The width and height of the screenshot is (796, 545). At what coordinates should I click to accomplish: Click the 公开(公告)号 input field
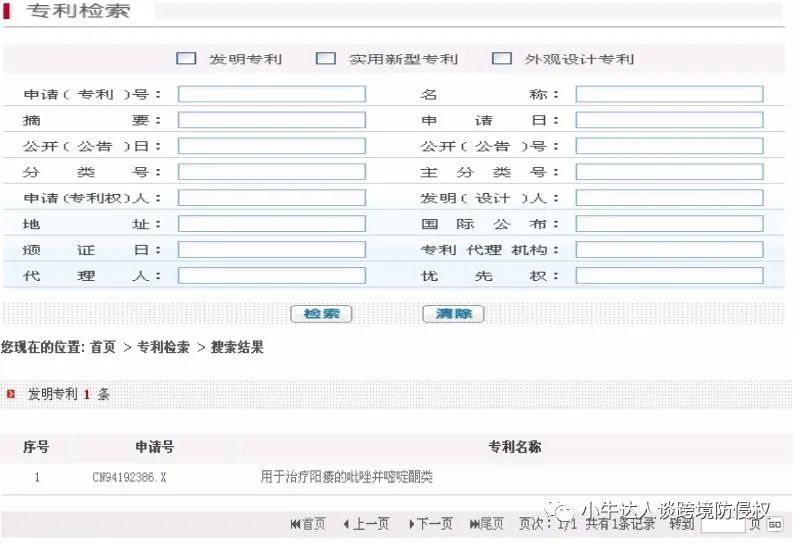point(669,146)
